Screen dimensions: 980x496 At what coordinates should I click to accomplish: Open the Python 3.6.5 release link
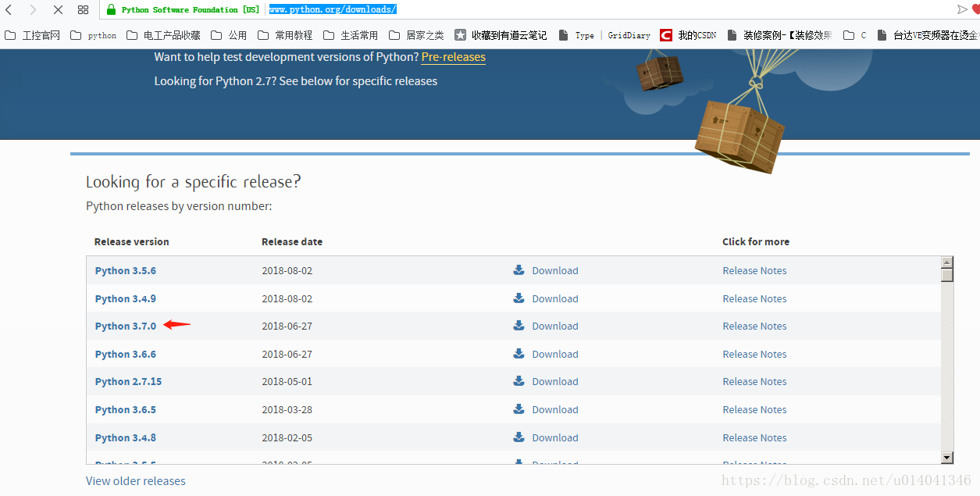pos(125,410)
